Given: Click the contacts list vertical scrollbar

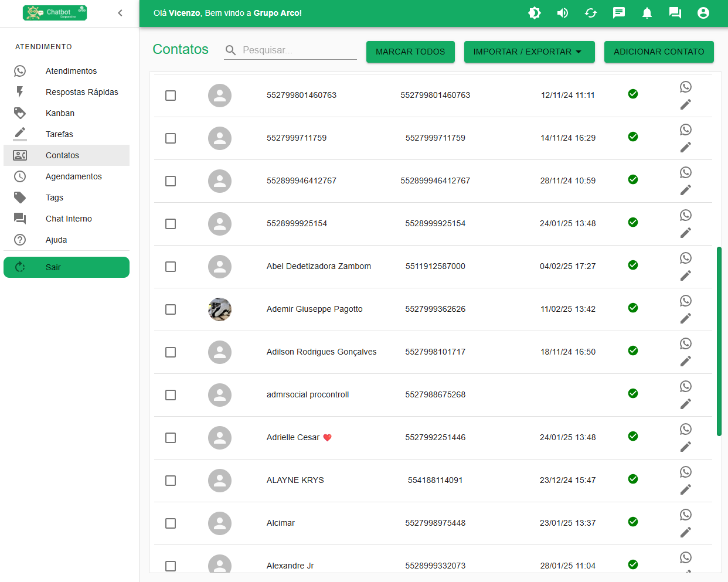Looking at the screenshot, I should [719, 341].
